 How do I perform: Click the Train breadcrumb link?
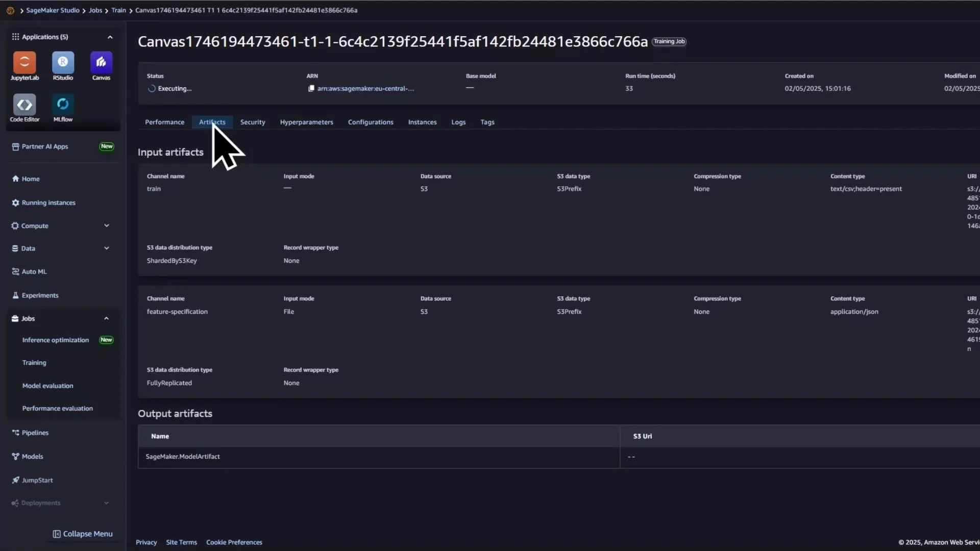coord(118,10)
